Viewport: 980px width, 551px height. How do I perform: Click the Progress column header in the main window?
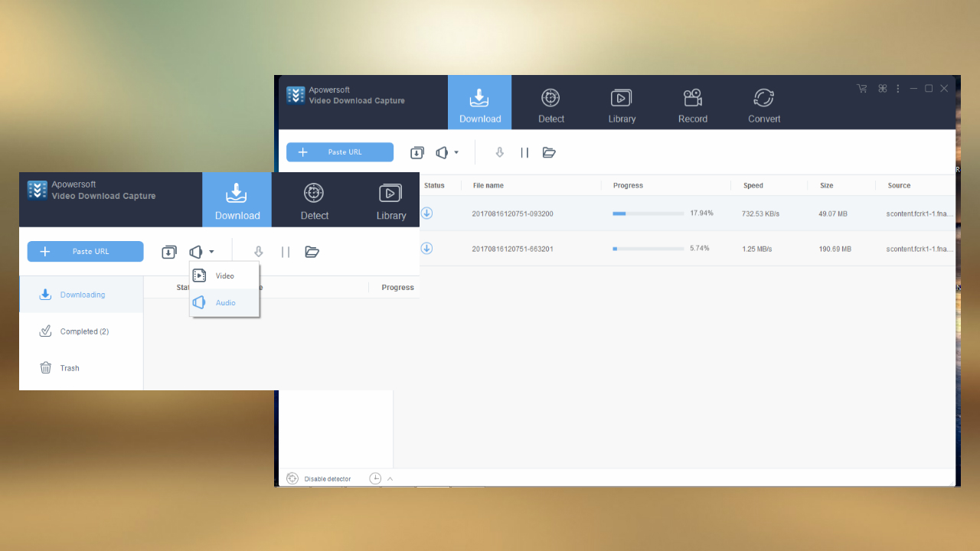click(x=628, y=185)
